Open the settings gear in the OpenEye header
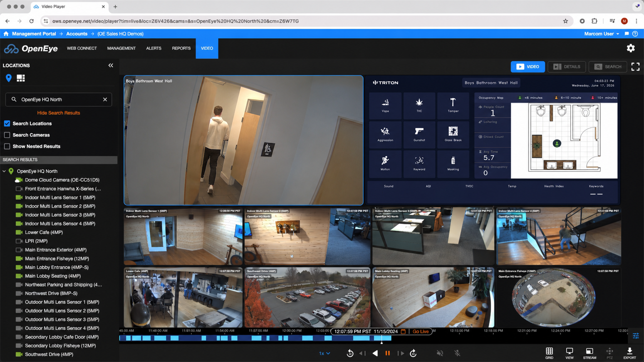 631,48
